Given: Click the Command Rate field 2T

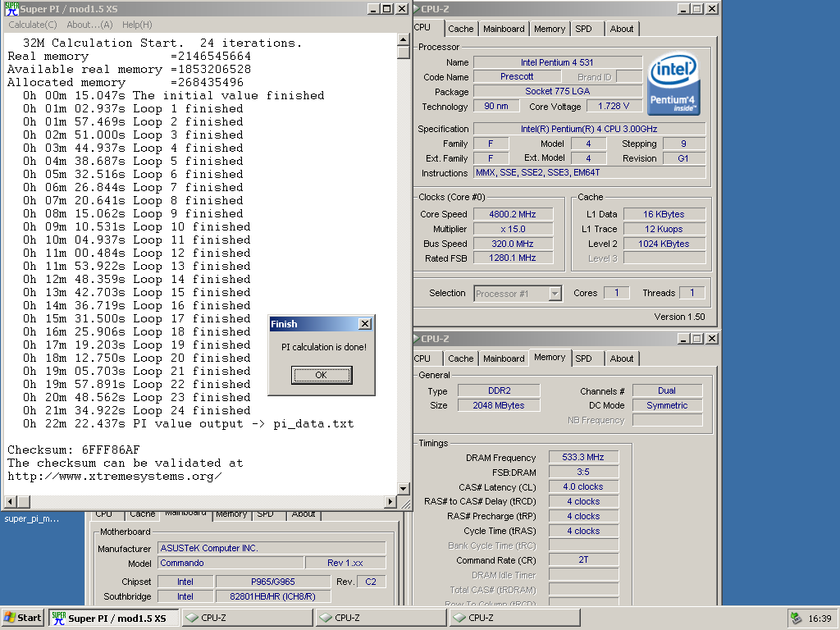Looking at the screenshot, I should (x=583, y=559).
